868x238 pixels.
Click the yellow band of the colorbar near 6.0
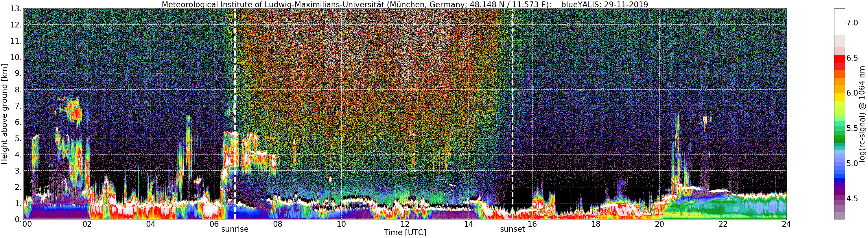point(839,97)
